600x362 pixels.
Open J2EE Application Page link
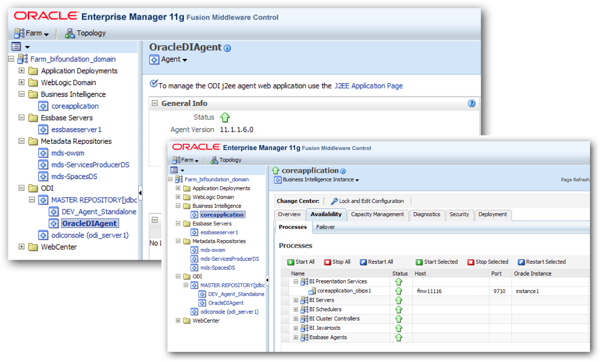368,86
